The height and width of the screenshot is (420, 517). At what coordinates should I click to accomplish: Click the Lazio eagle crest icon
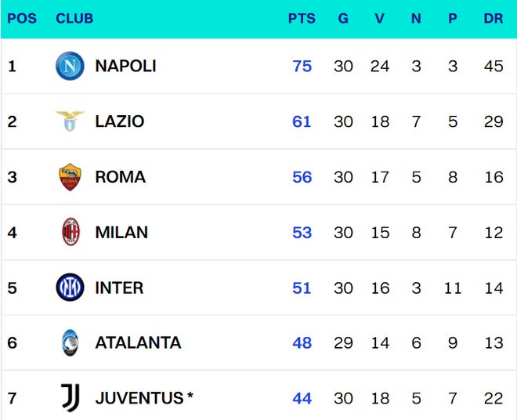[70, 121]
